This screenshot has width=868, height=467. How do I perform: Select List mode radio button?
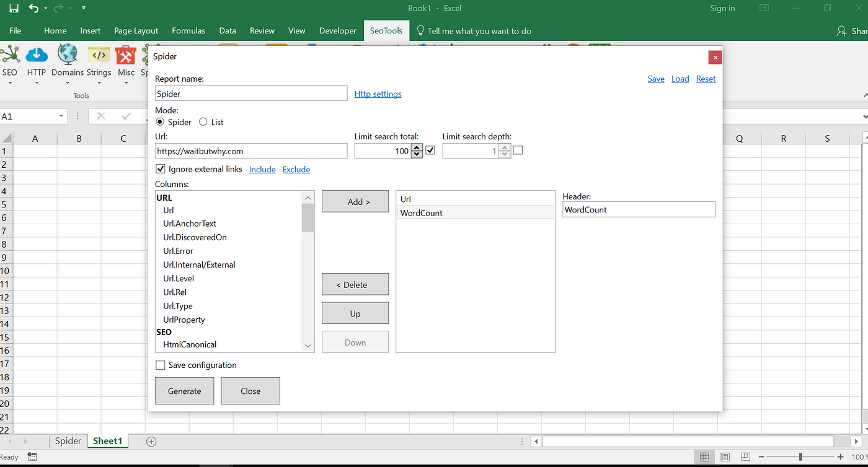pyautogui.click(x=203, y=122)
